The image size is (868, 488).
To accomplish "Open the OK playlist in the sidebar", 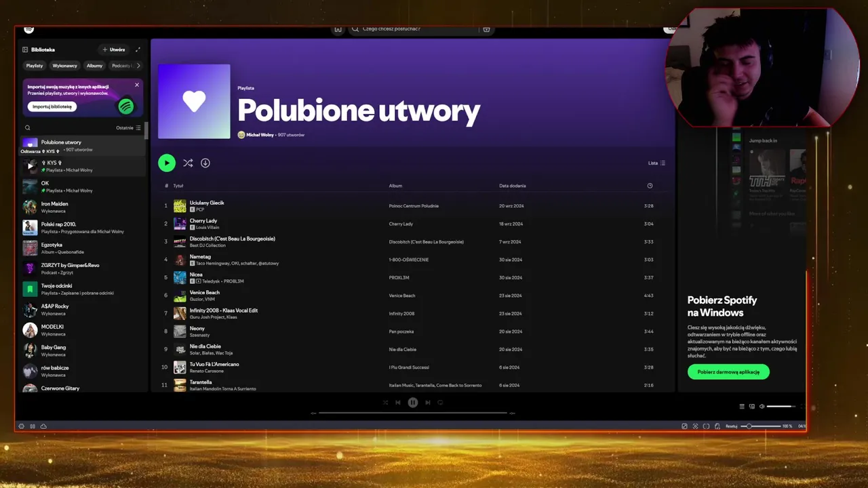I will pyautogui.click(x=83, y=186).
